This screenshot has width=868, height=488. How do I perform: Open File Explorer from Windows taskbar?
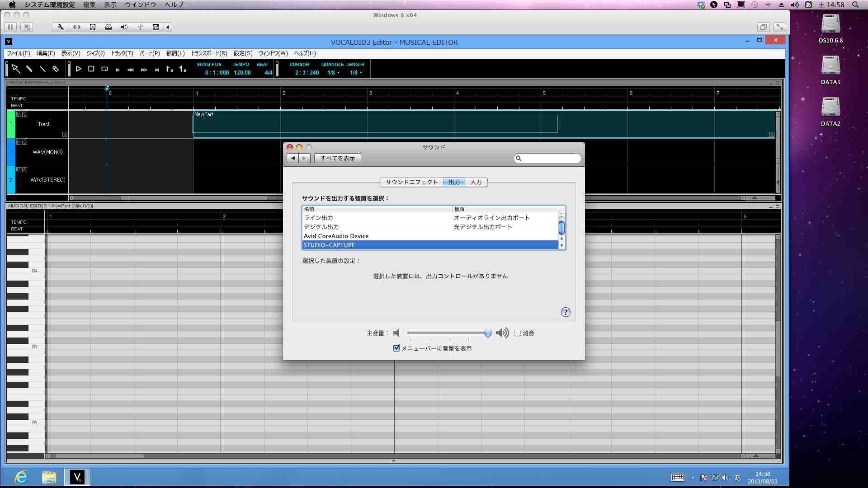click(x=49, y=477)
